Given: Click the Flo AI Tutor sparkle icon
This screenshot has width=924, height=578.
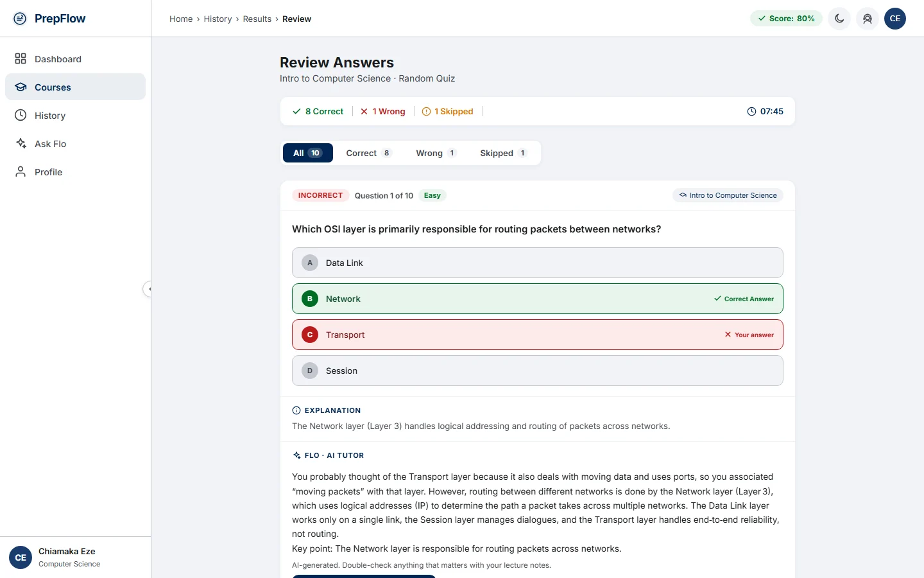Looking at the screenshot, I should [x=296, y=455].
